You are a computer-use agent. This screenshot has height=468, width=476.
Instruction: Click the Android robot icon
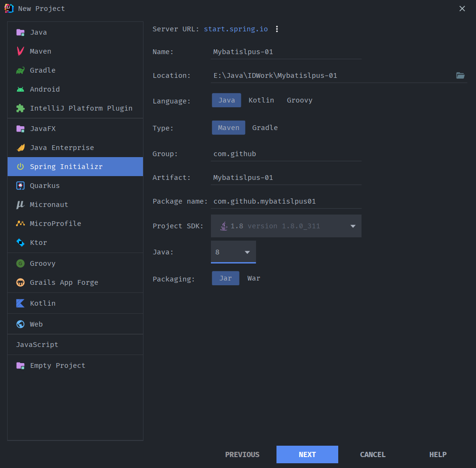[x=20, y=89]
